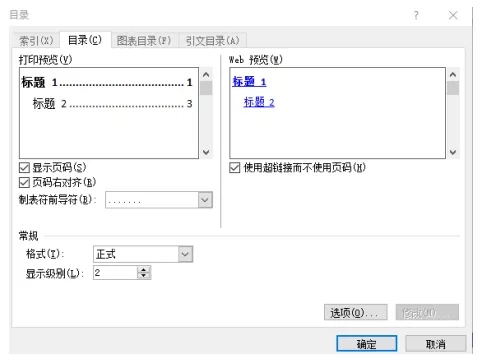Increase 显示级别 with the up spinner arrow
The height and width of the screenshot is (362, 479).
pos(144,270)
